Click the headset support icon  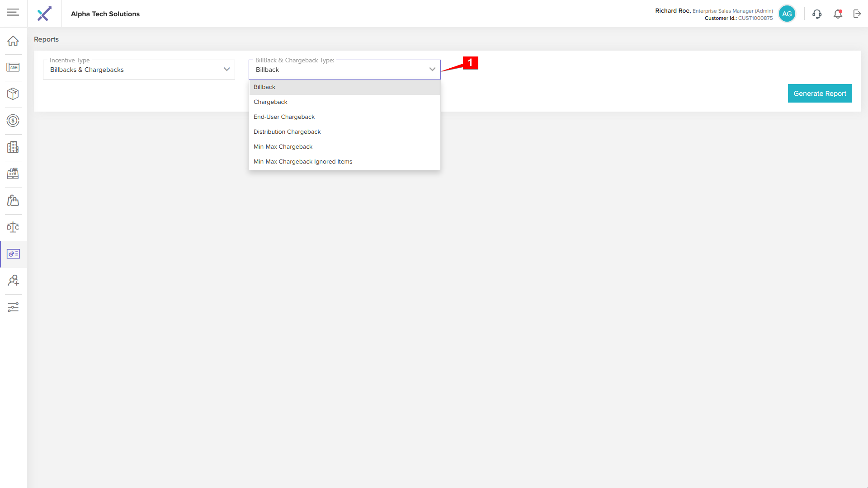tap(817, 14)
